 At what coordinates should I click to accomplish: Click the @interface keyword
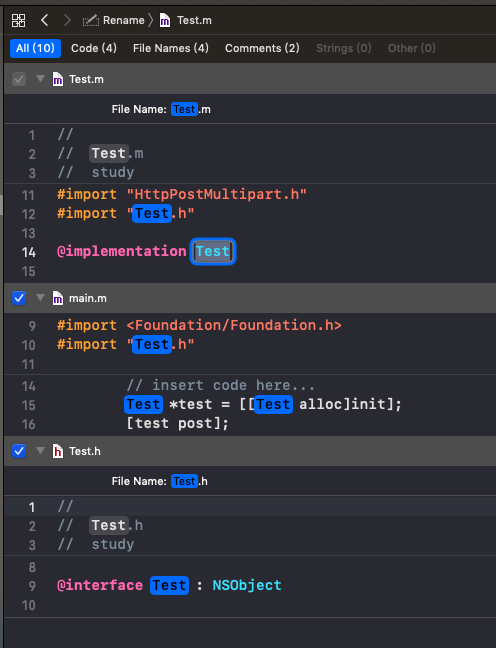pos(100,586)
